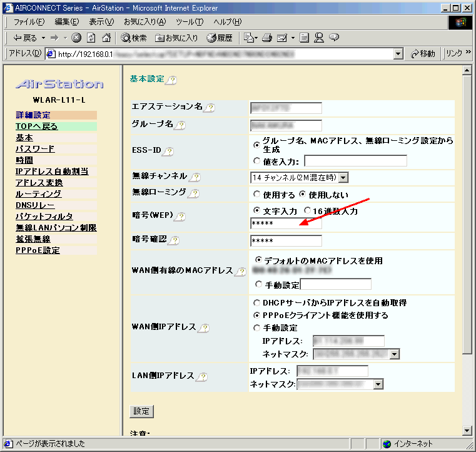
Task: Open the 無線チャンネル dropdown
Action: (343, 178)
